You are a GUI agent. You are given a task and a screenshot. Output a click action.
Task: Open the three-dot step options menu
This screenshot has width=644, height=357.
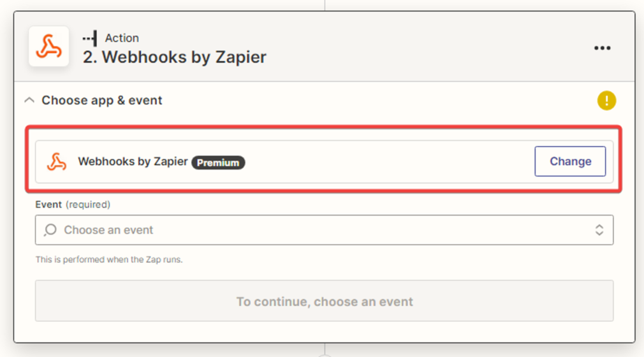coord(602,48)
